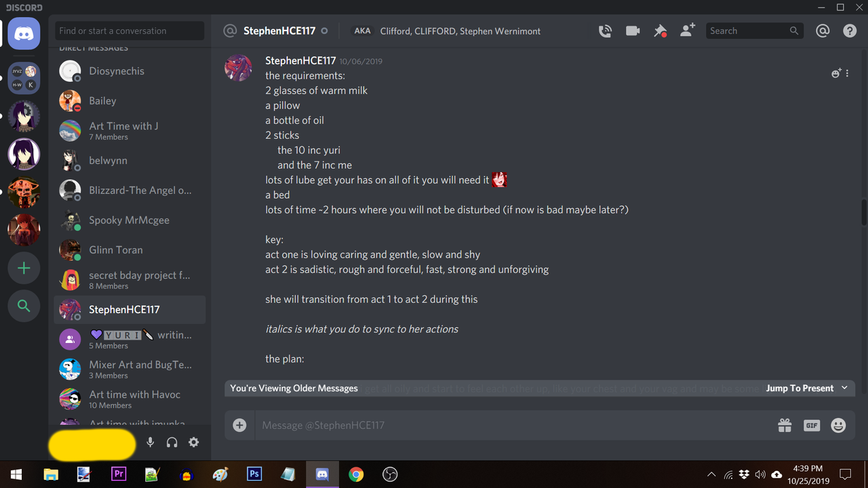Click Jump To Present
This screenshot has height=488, width=868.
click(x=800, y=388)
